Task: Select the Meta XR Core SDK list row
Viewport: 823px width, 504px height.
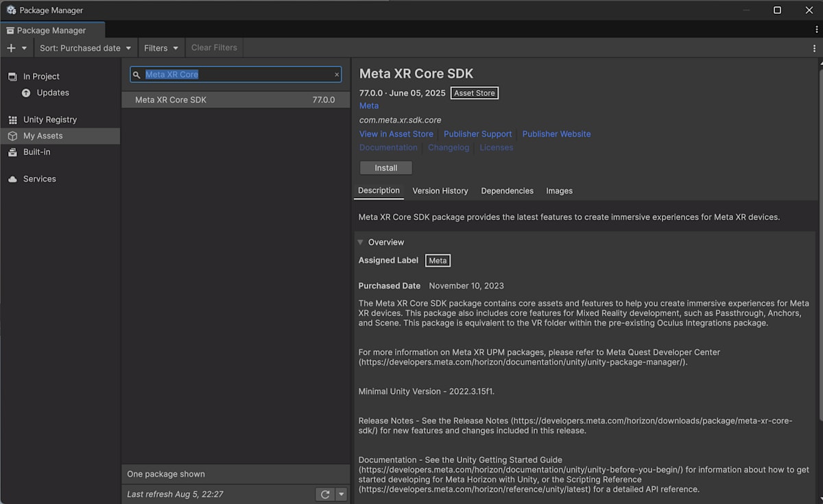Action: click(235, 99)
